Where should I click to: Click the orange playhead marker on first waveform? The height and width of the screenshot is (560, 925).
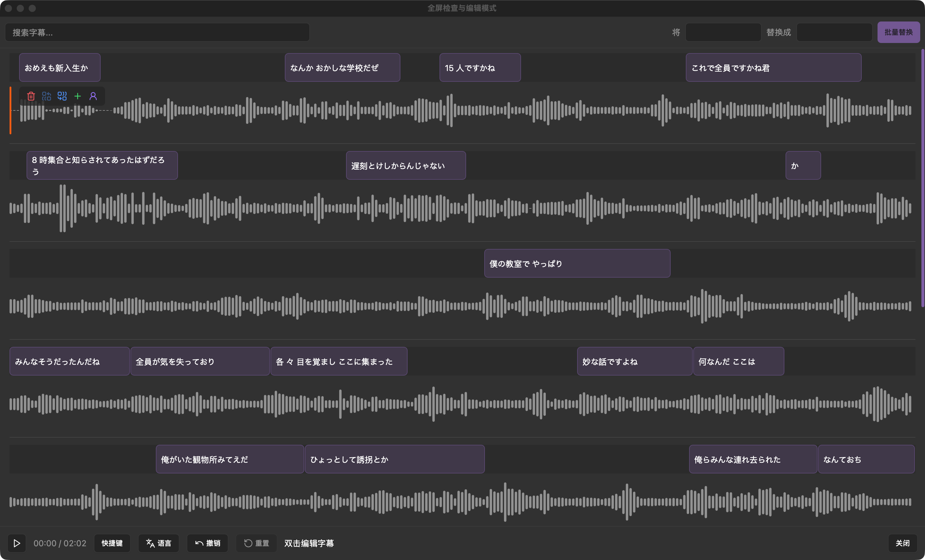pos(10,110)
